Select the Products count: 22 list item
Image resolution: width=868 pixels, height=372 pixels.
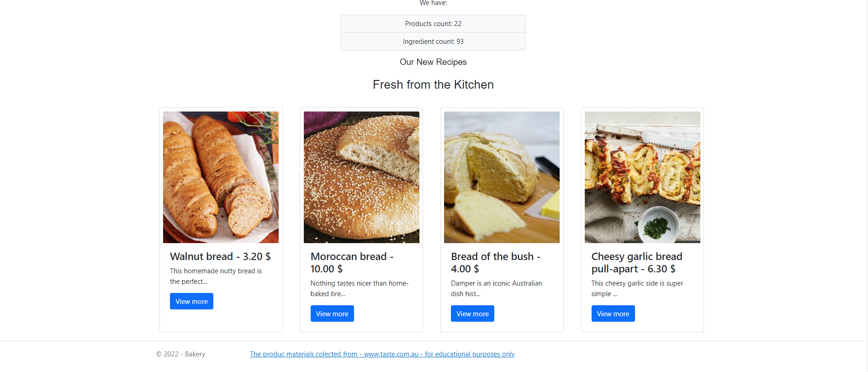point(433,23)
